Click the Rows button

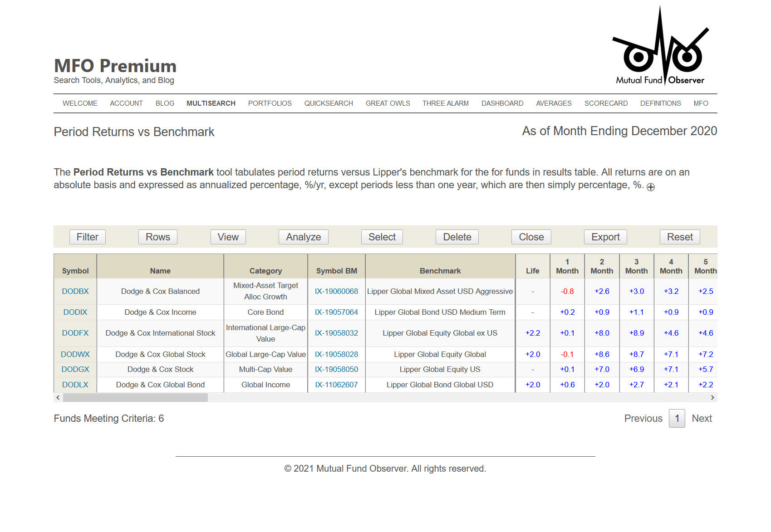[x=158, y=237]
